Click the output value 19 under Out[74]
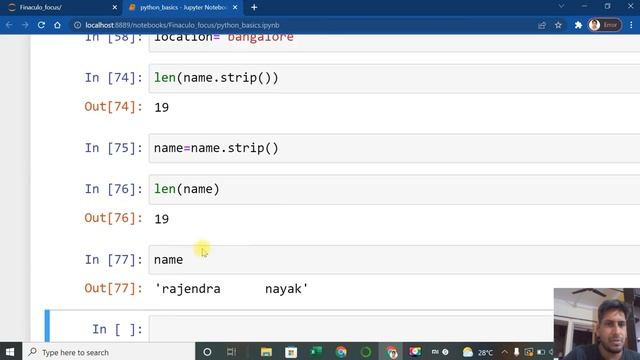Image resolution: width=640 pixels, height=360 pixels. (162, 108)
